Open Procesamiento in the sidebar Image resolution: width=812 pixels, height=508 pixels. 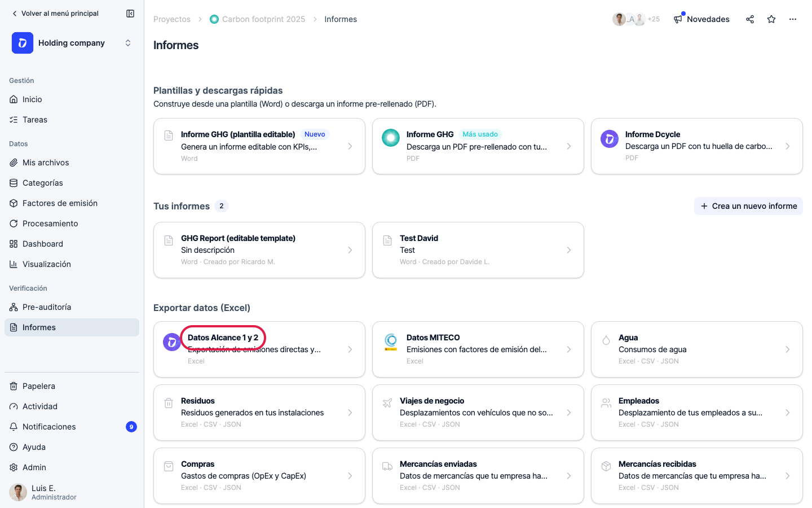72,224
